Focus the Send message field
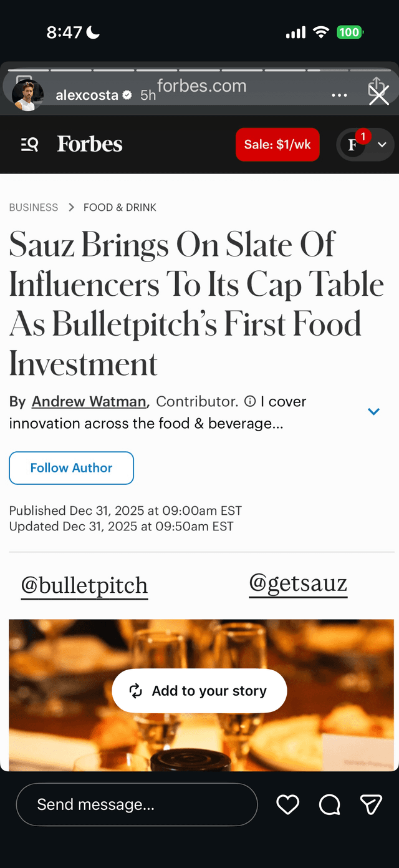 click(137, 805)
